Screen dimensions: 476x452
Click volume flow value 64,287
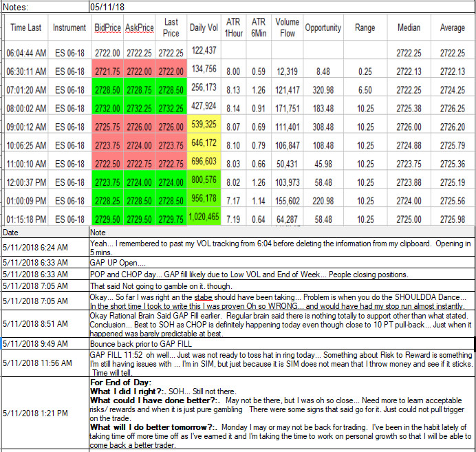click(x=287, y=219)
